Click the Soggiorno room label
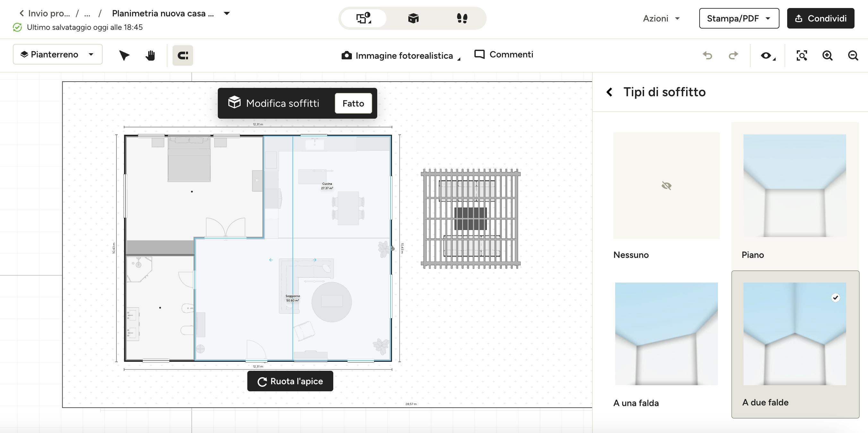This screenshot has width=868, height=433. [x=293, y=298]
